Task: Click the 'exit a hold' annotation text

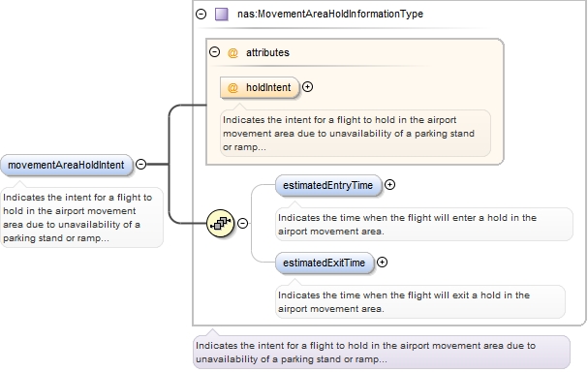Action: pos(420,302)
